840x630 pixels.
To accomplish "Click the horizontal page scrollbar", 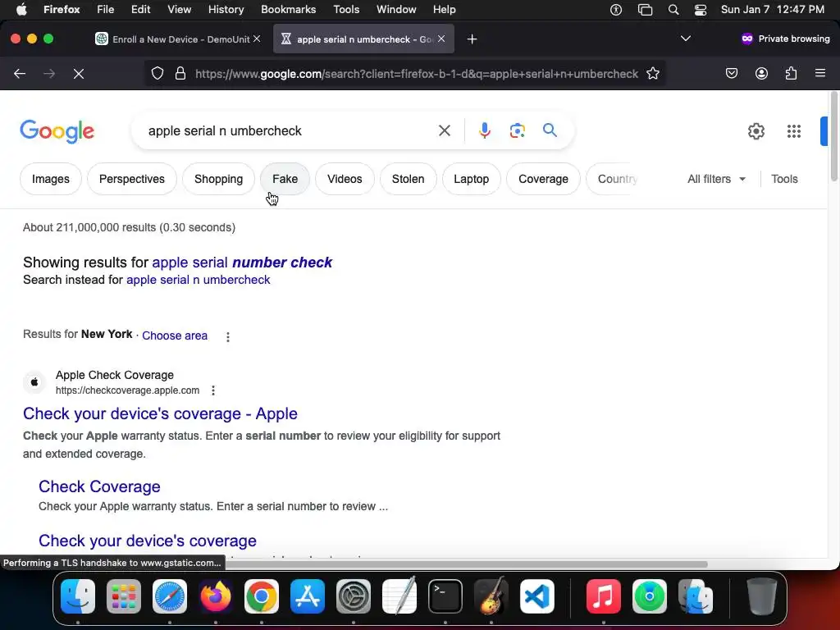I will 466,564.
